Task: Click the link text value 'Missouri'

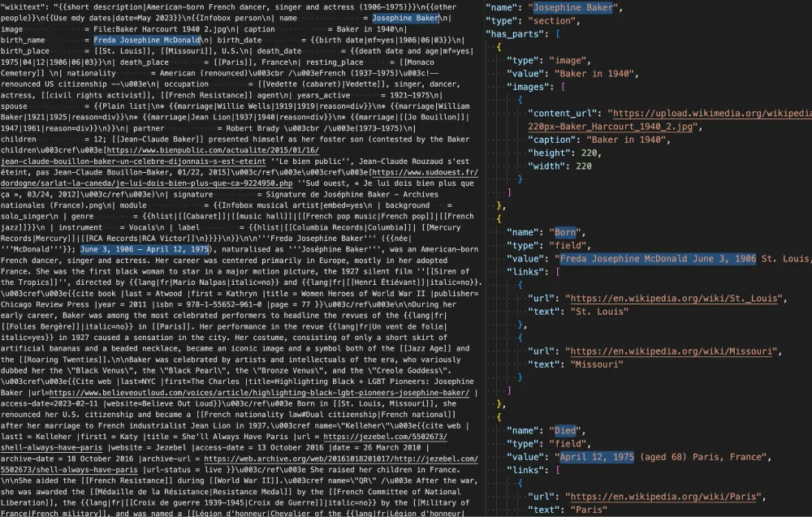Action: click(x=597, y=364)
